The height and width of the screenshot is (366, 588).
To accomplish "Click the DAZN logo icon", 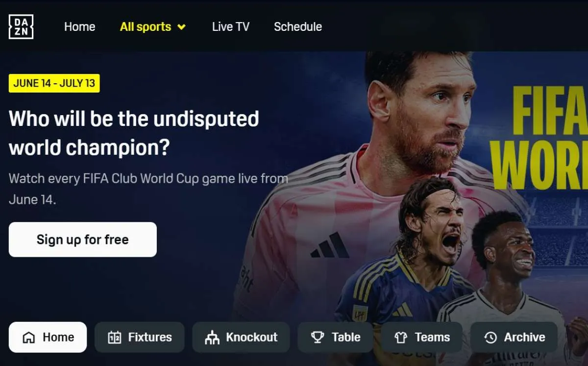I will 21,26.
